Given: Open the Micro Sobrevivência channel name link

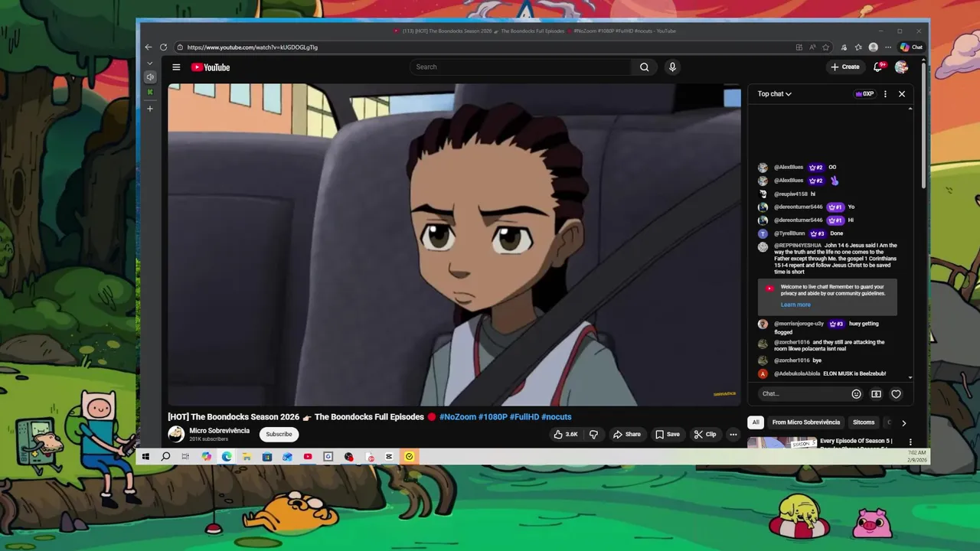Looking at the screenshot, I should tap(220, 431).
